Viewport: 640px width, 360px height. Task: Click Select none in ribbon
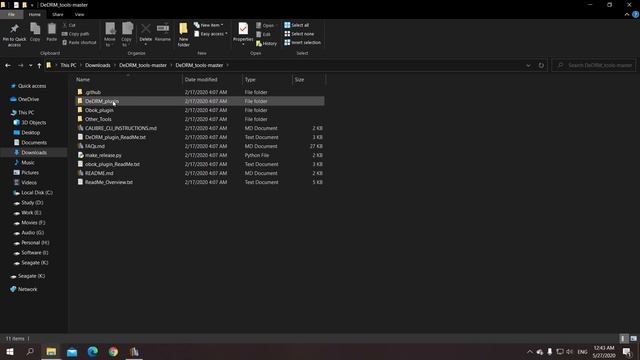click(299, 34)
